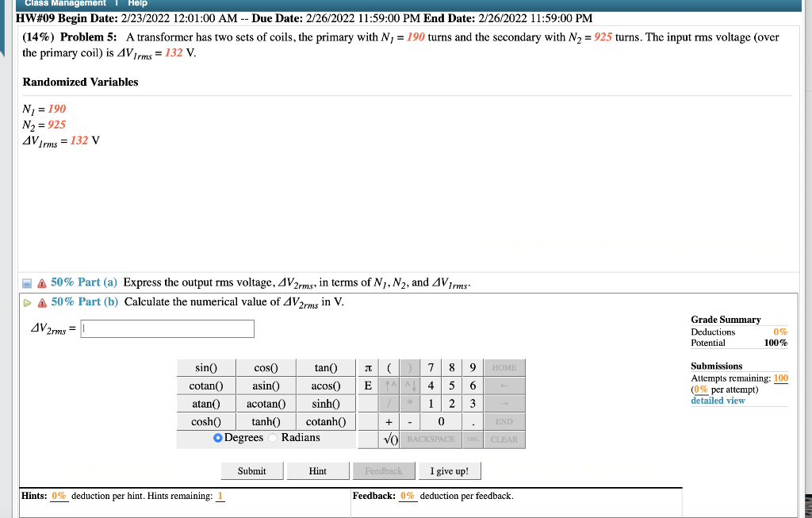812x518 pixels.
Task: Select the sin() function key
Action: click(x=206, y=367)
